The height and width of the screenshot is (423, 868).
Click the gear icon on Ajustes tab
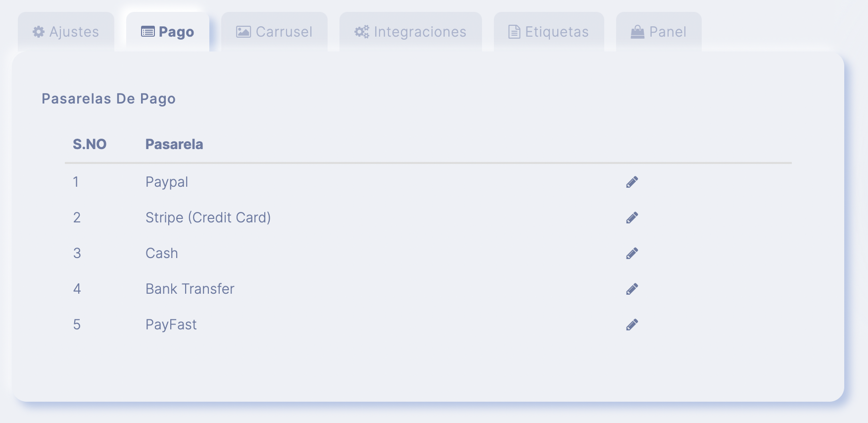(x=39, y=32)
